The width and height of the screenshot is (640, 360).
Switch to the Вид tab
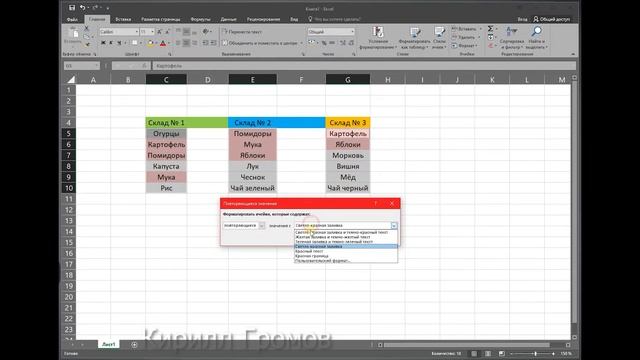[x=294, y=19]
